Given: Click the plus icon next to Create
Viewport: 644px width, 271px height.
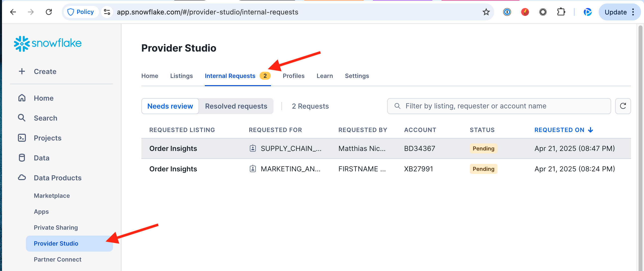Looking at the screenshot, I should 22,71.
